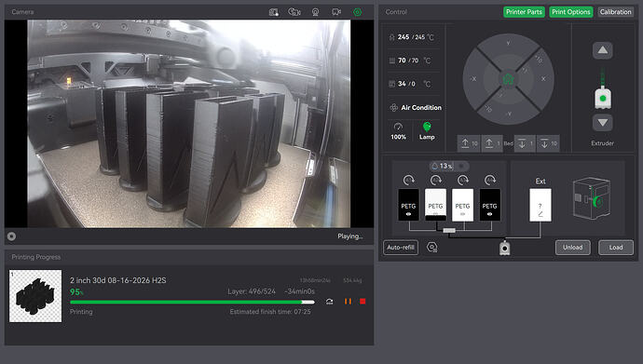Click the Unload button
643x364 pixels.
tap(572, 248)
